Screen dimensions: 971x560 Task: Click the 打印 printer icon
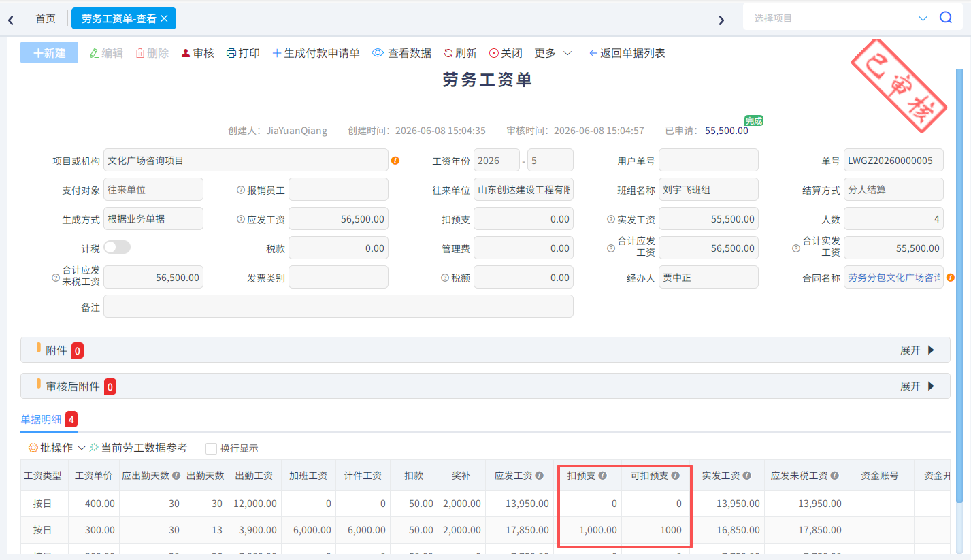click(231, 53)
